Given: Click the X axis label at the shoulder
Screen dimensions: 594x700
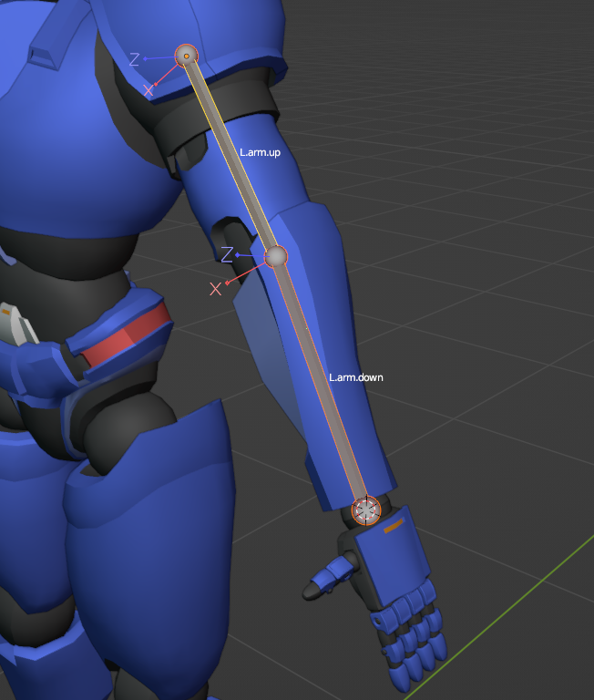Looking at the screenshot, I should (x=148, y=90).
